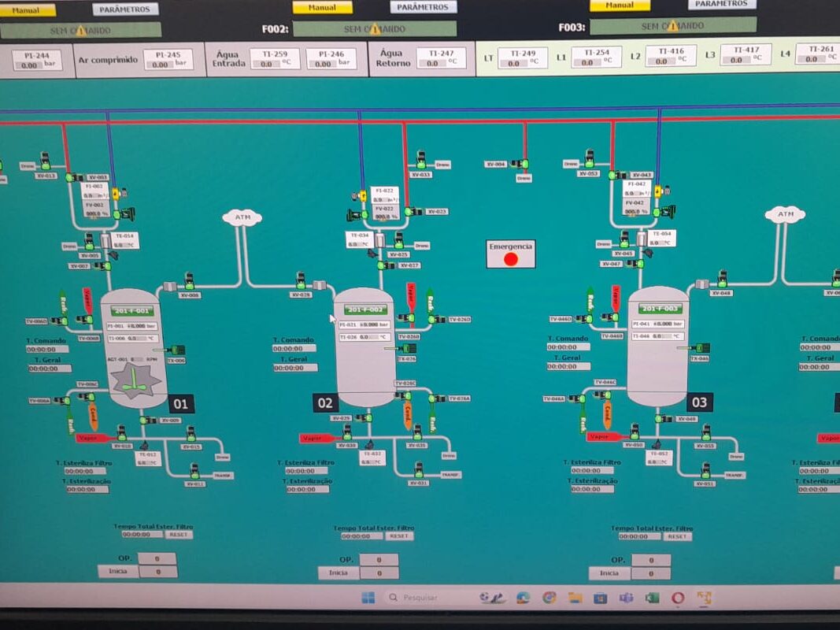Click the Inicia button under tank 03
The width and height of the screenshot is (840, 630).
point(609,573)
